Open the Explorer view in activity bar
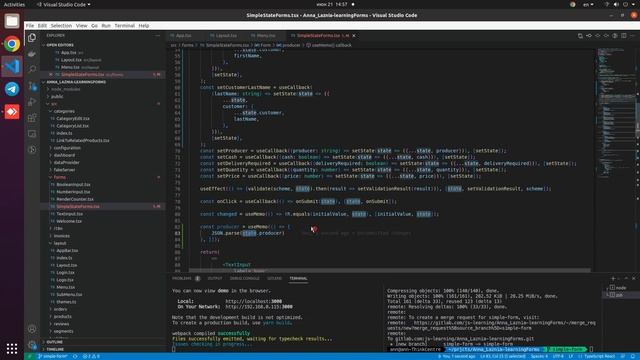This screenshot has width=640, height=360. [x=32, y=38]
